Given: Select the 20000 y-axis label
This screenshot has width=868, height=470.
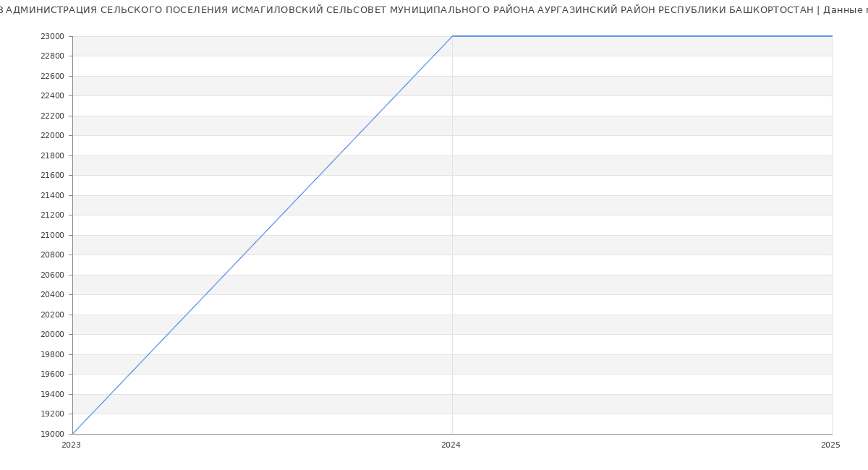Looking at the screenshot, I should coord(53,335).
